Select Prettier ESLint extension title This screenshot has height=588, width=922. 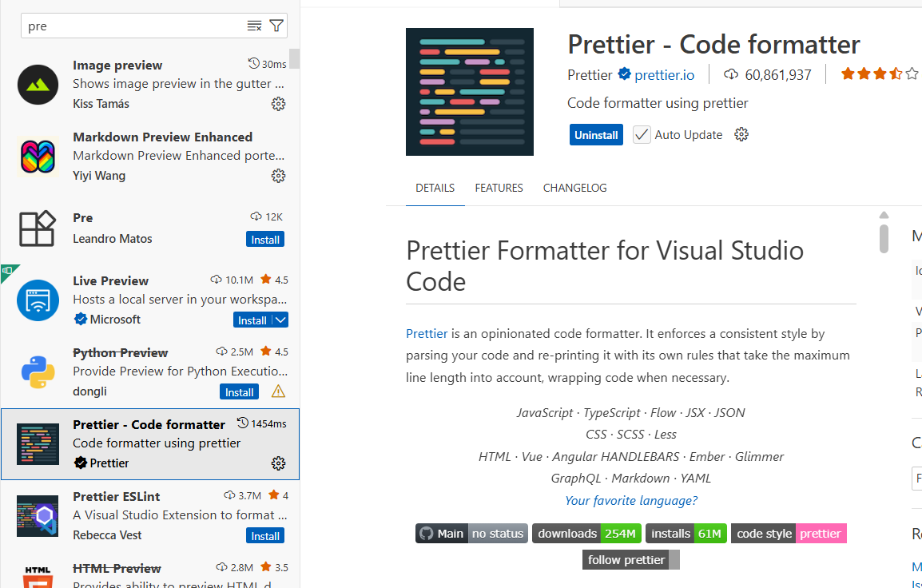pyautogui.click(x=117, y=497)
